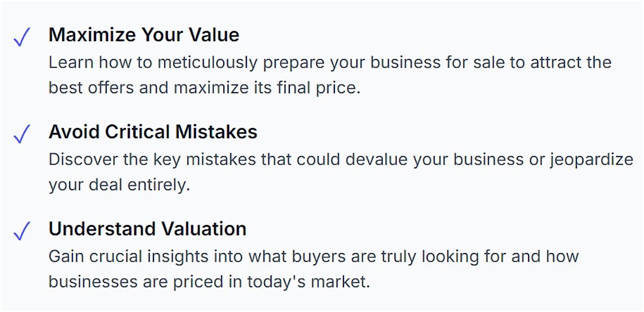Click the word "jeopardize" in second description
The image size is (644, 312).
(591, 159)
